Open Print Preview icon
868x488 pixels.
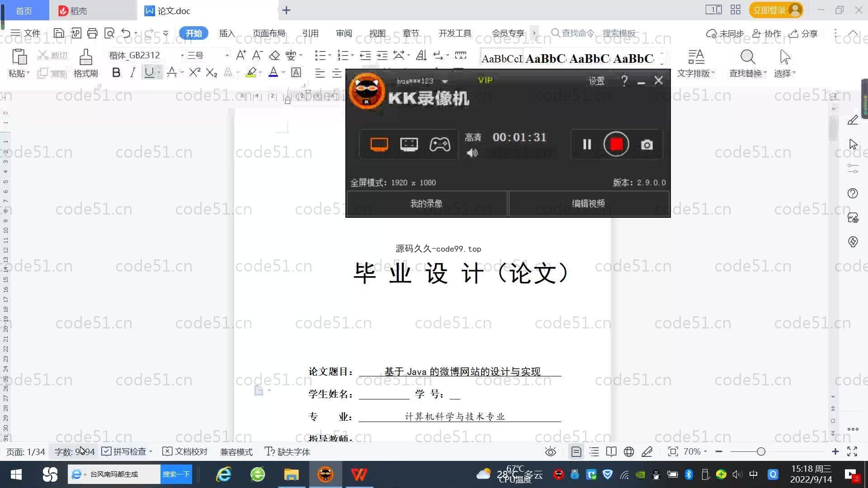pyautogui.click(x=109, y=33)
